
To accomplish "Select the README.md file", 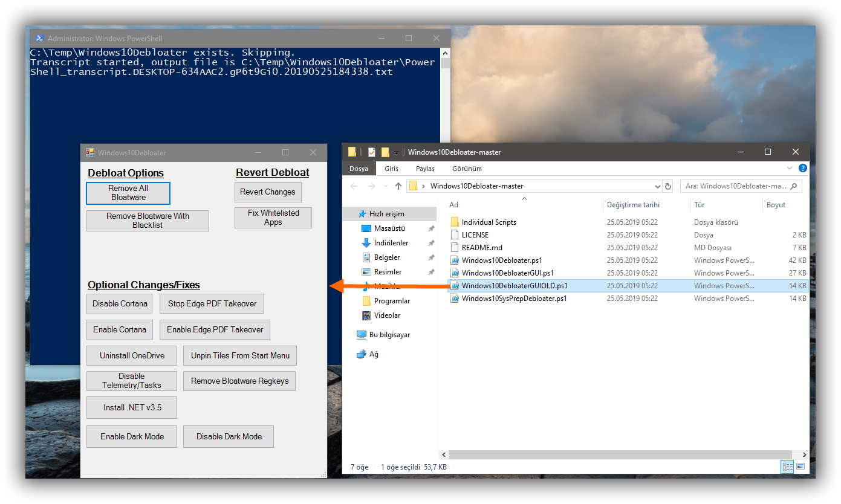I will coord(628,248).
